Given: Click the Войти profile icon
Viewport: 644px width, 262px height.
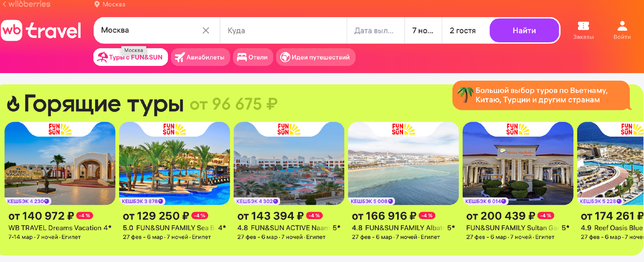Looking at the screenshot, I should (622, 26).
